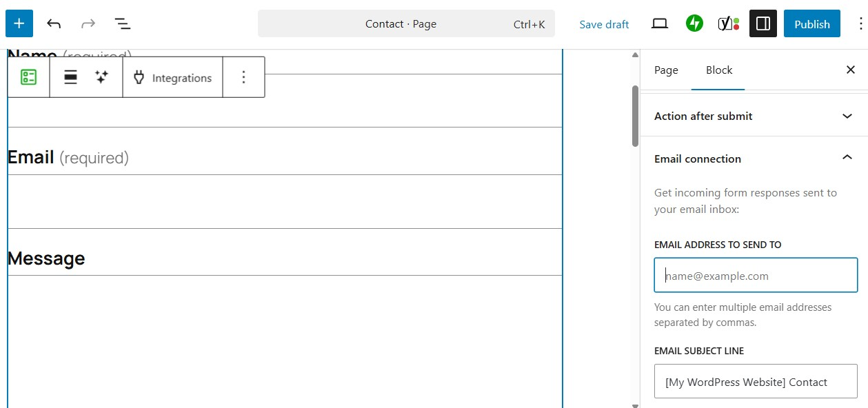The width and height of the screenshot is (868, 408).
Task: Open desktop preview options
Action: (659, 23)
